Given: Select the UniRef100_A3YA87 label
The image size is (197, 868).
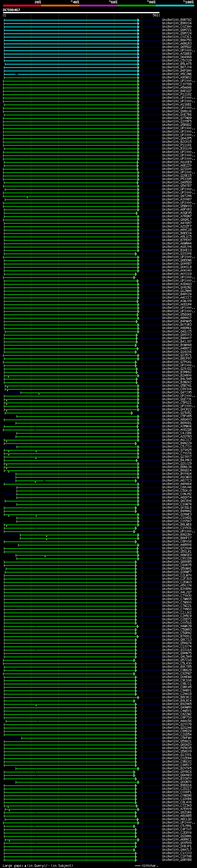Looking at the screenshot, I should click(177, 200).
